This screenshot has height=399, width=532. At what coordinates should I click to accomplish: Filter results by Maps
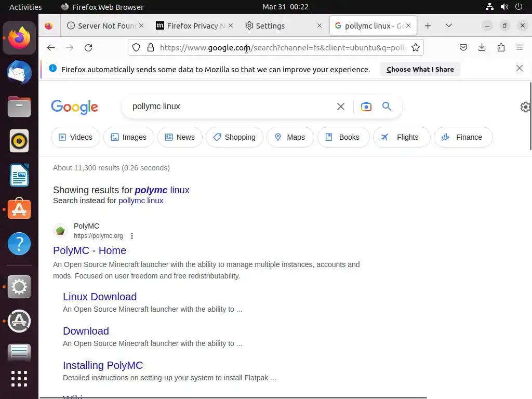point(290,137)
